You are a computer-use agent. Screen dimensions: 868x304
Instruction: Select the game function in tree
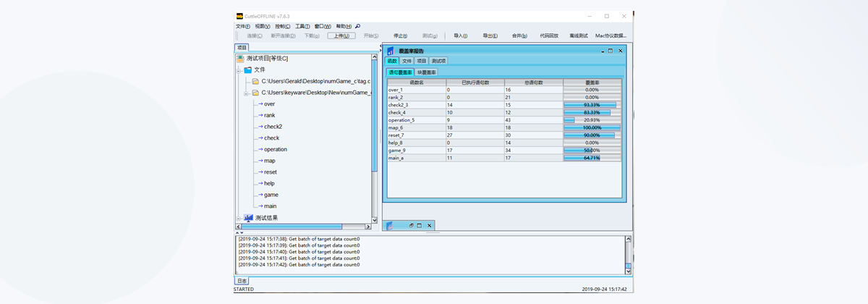click(271, 195)
